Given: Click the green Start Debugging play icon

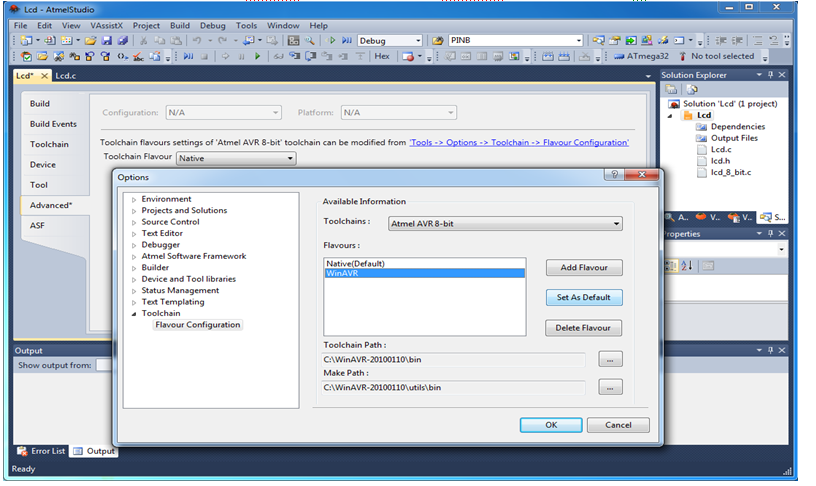Looking at the screenshot, I should [x=258, y=56].
